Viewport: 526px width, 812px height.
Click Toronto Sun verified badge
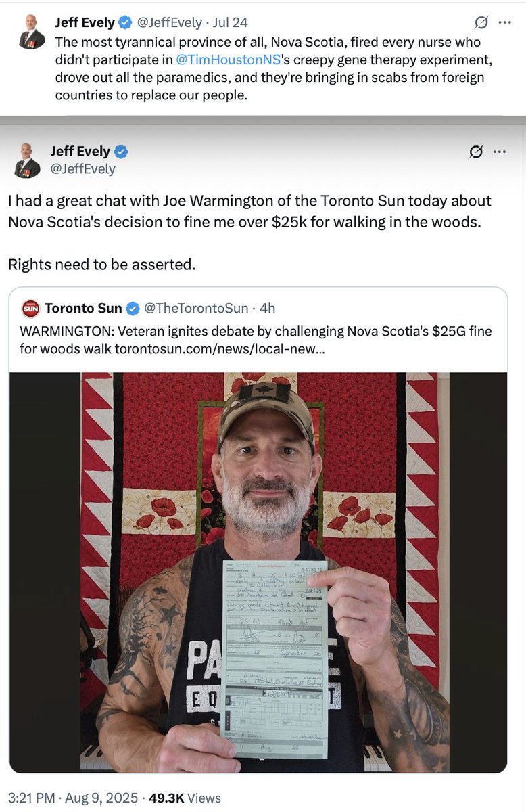[133, 309]
